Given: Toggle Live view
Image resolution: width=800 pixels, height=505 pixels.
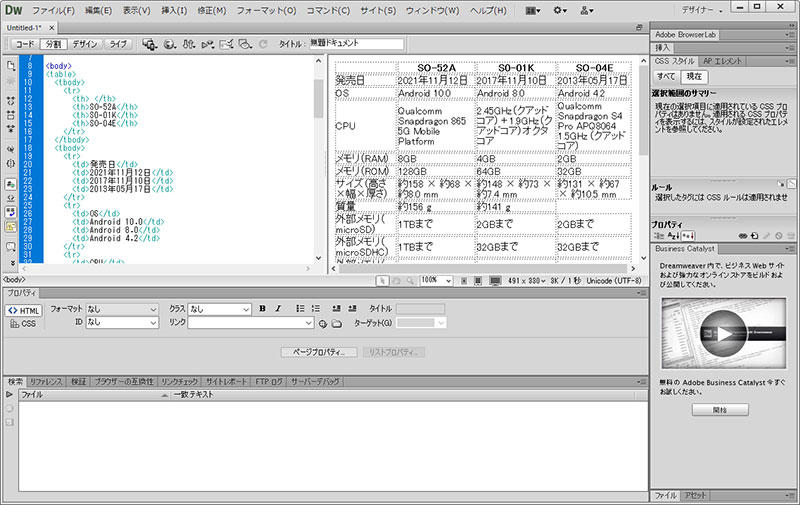Looking at the screenshot, I should point(118,44).
